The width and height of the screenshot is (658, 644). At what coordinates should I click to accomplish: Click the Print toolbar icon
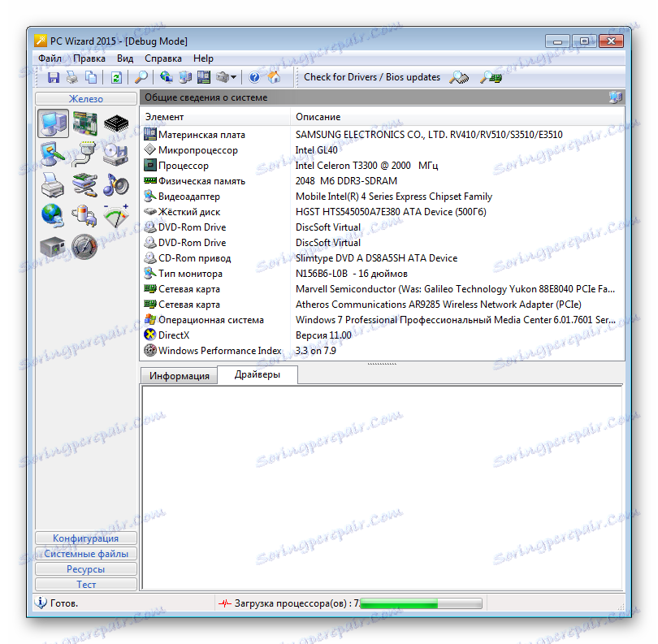click(72, 77)
